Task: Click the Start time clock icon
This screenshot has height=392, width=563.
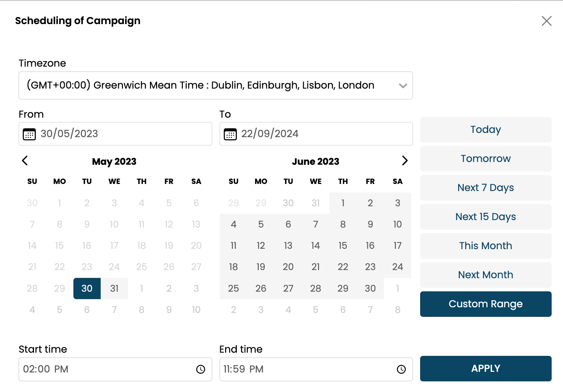Action: (x=201, y=369)
